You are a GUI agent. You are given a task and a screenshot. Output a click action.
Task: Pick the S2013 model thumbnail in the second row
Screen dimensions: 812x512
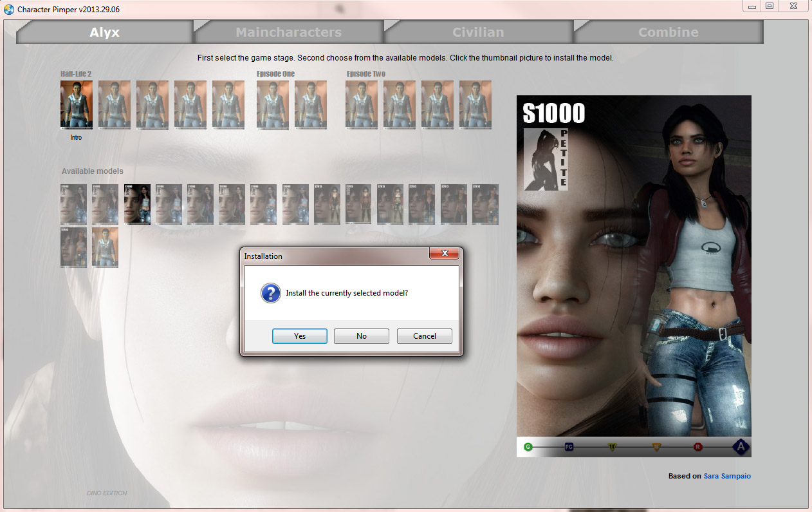[73, 247]
